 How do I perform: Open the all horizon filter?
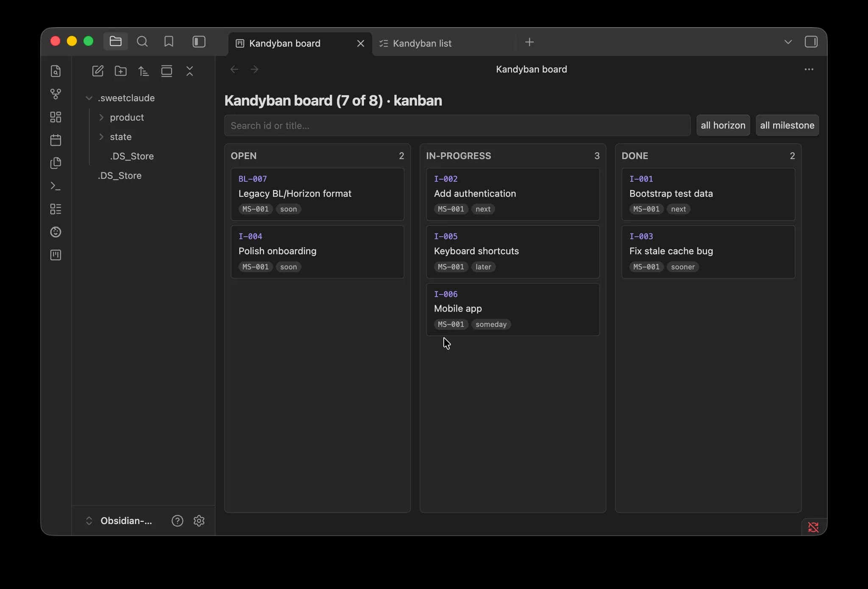pos(723,125)
